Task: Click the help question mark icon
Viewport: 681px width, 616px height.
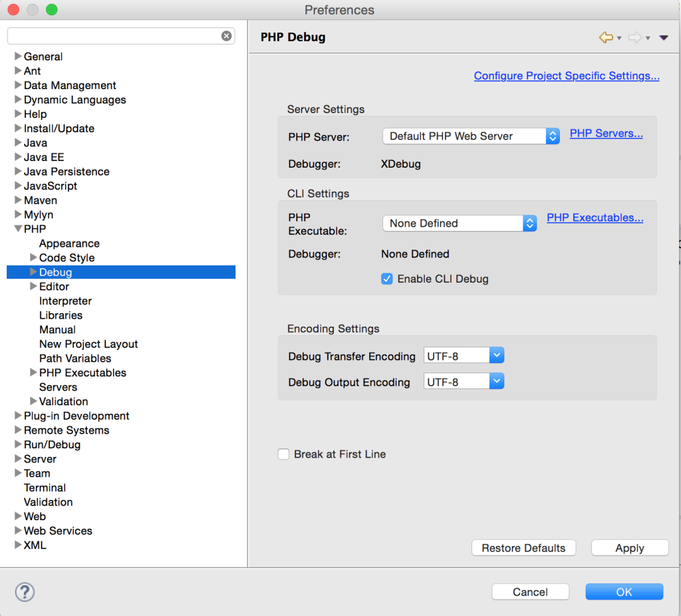Action: pyautogui.click(x=25, y=591)
